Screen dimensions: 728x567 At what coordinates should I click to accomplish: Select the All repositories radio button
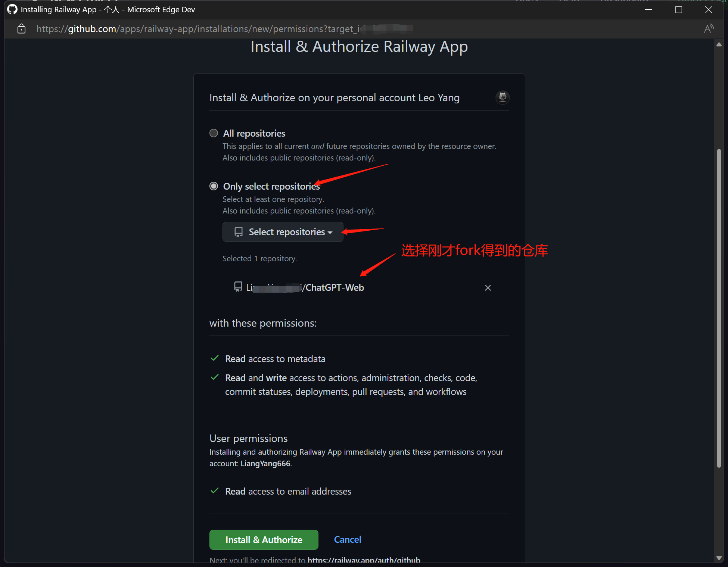214,133
